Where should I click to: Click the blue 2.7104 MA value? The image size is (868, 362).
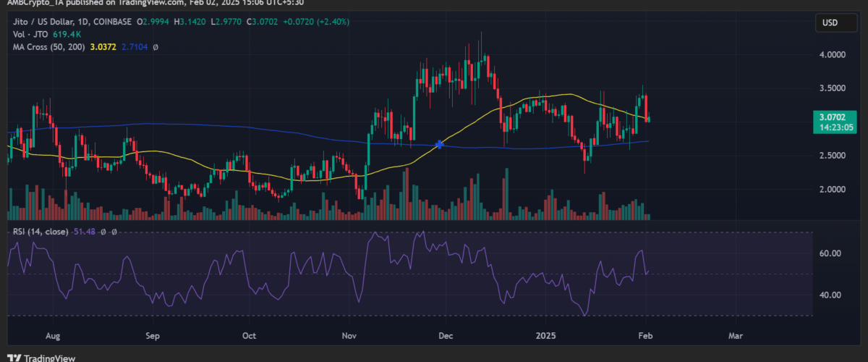[135, 46]
